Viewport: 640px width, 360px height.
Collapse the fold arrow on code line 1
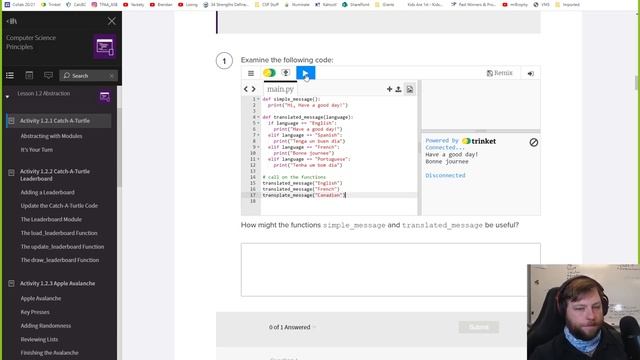click(258, 99)
